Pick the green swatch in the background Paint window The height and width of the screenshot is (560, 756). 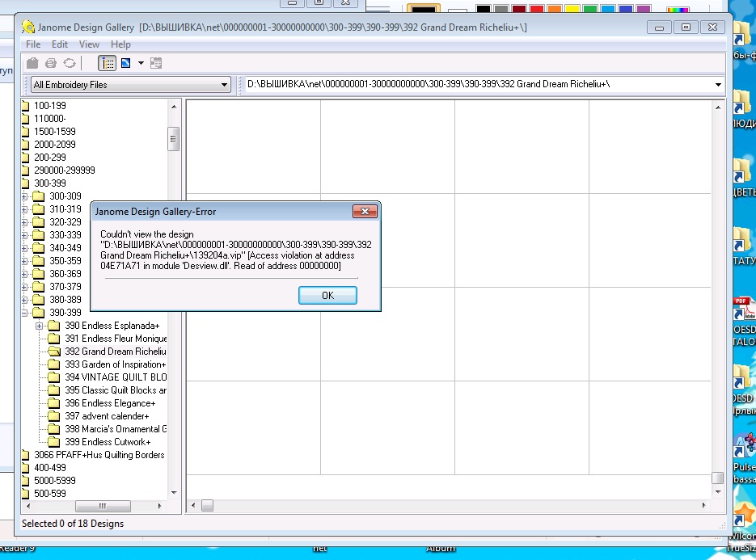click(x=590, y=8)
